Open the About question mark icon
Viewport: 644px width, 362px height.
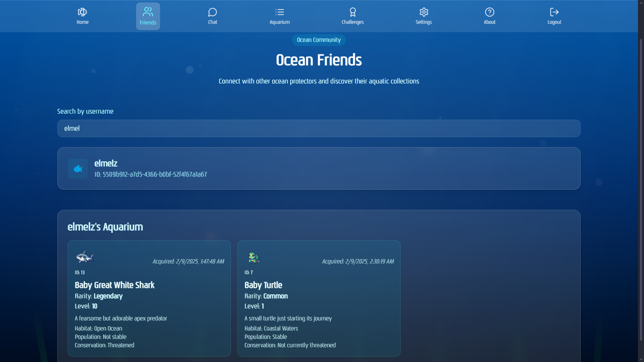tap(489, 12)
